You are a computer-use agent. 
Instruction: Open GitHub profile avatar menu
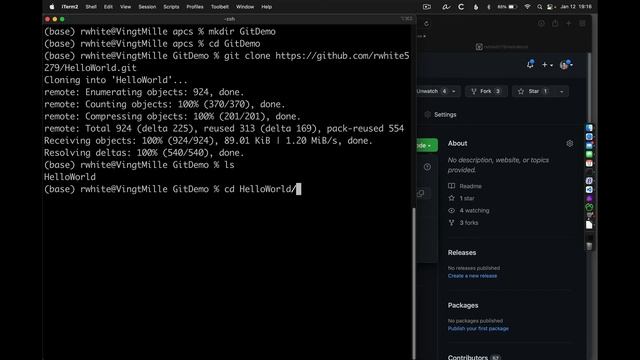click(x=566, y=64)
